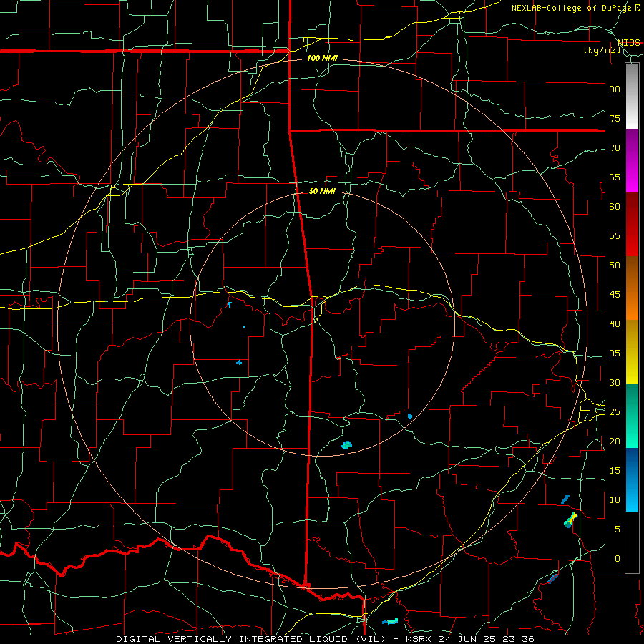The height and width of the screenshot is (644, 644).
Task: Click the scale value 10
Action: click(x=615, y=500)
